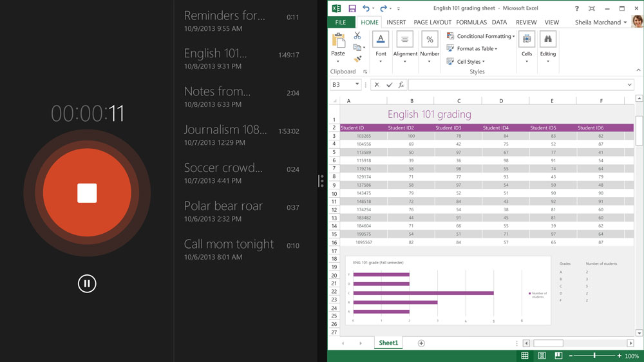The height and width of the screenshot is (362, 644).
Task: Pause the recording in progress
Action: point(87,283)
